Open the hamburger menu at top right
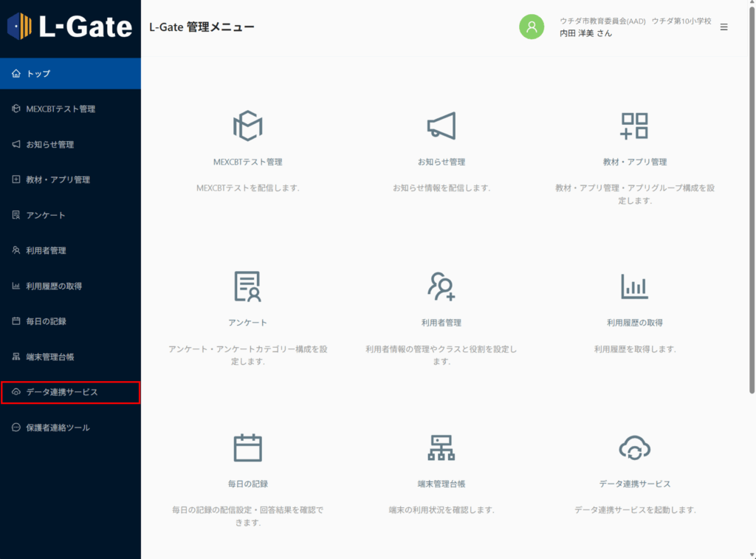Image resolution: width=756 pixels, height=559 pixels. point(724,27)
